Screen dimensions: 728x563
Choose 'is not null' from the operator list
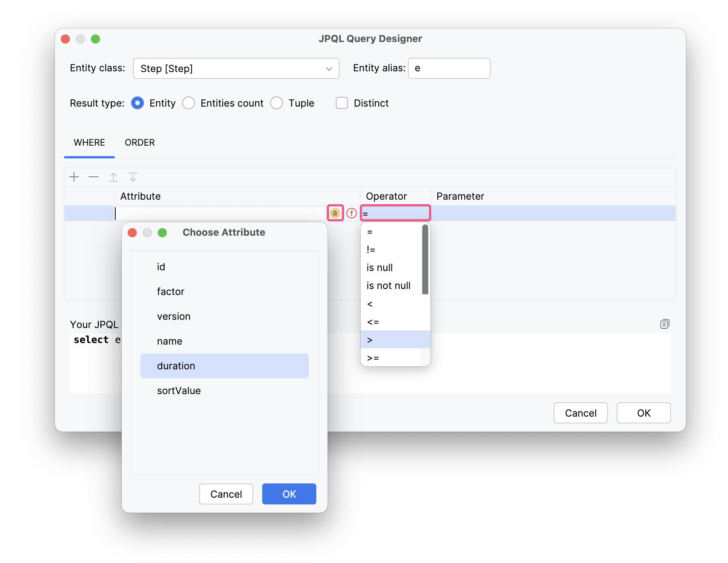pos(388,285)
